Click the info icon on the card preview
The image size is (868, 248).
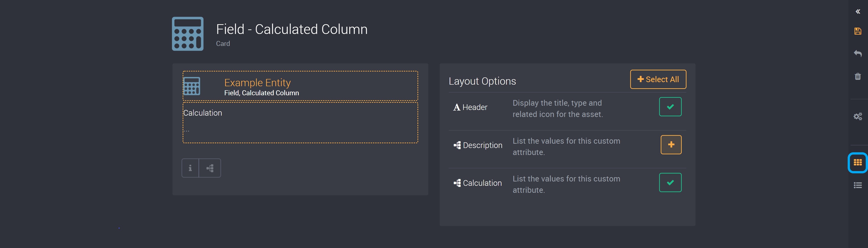pos(191,168)
